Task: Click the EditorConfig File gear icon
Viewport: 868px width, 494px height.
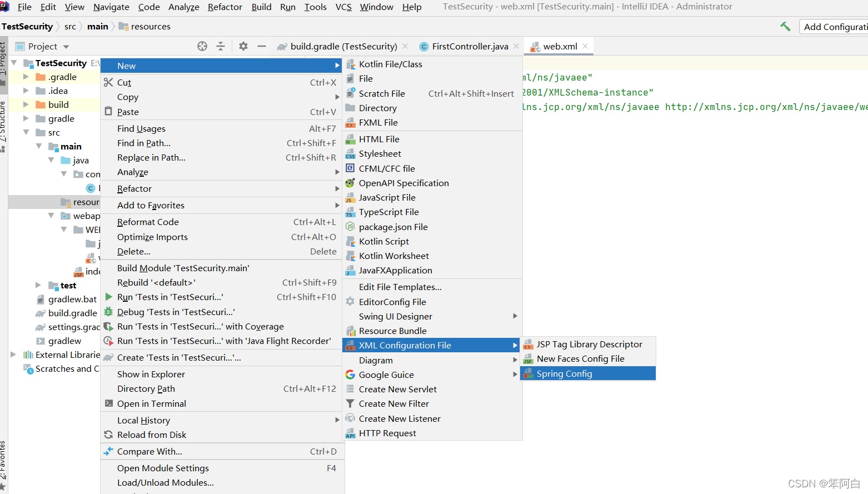Action: click(350, 302)
